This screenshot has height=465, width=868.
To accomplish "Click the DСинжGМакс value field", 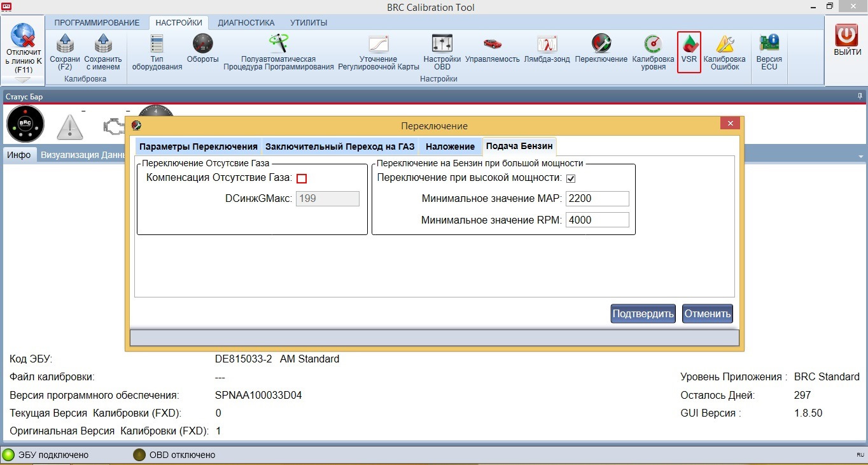I will pos(328,199).
